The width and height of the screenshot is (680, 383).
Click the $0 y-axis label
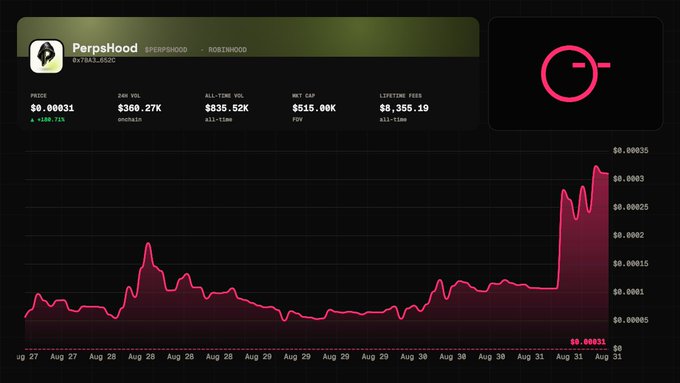[618, 348]
